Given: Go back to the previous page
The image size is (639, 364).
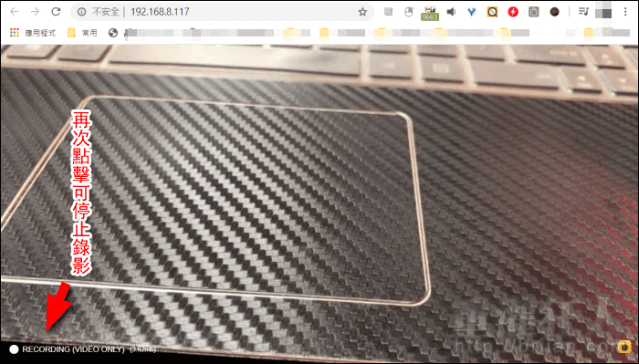Looking at the screenshot, I should click(x=15, y=12).
